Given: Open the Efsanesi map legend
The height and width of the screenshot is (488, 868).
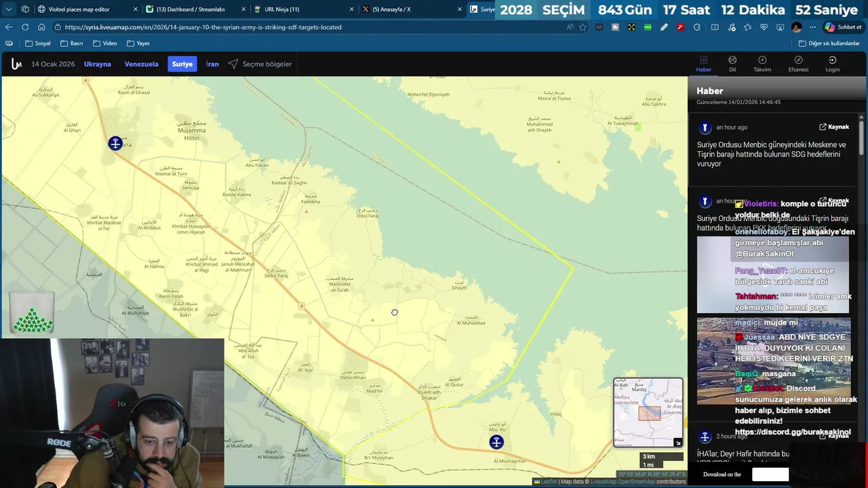Looking at the screenshot, I should click(798, 64).
